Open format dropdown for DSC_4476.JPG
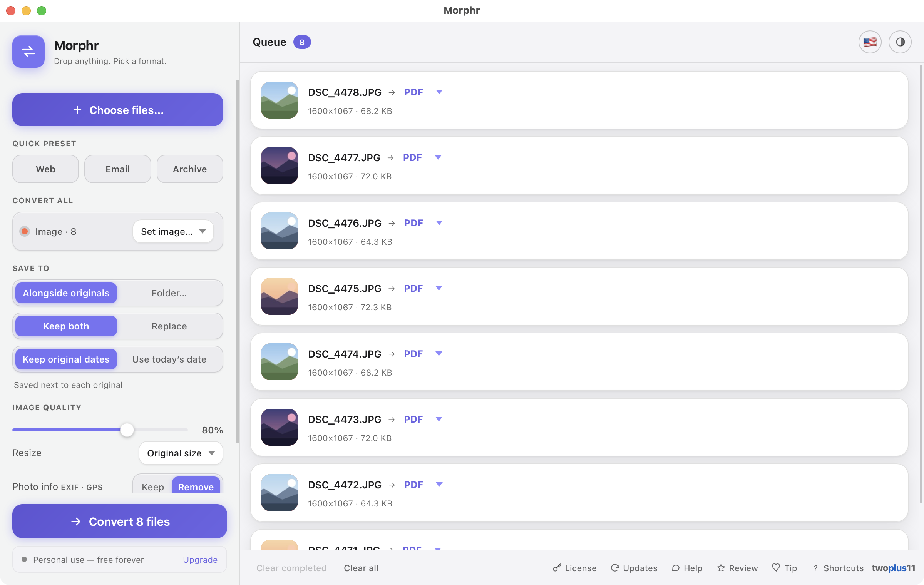The height and width of the screenshot is (585, 924). 439,223
